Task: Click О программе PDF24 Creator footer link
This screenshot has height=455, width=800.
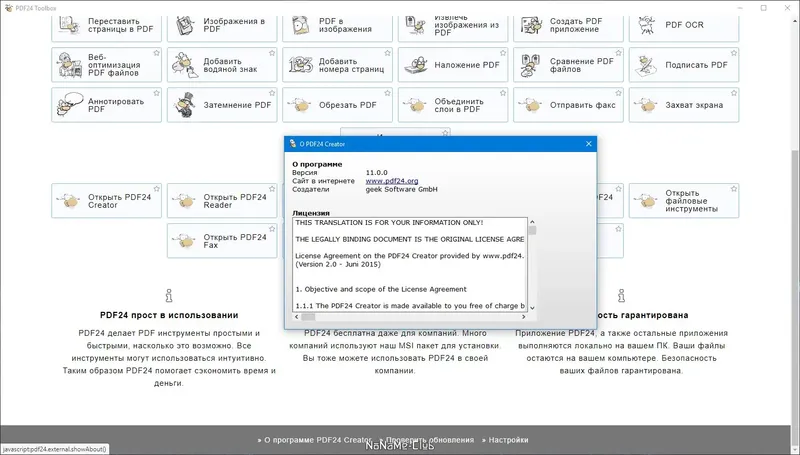Action: [x=318, y=440]
